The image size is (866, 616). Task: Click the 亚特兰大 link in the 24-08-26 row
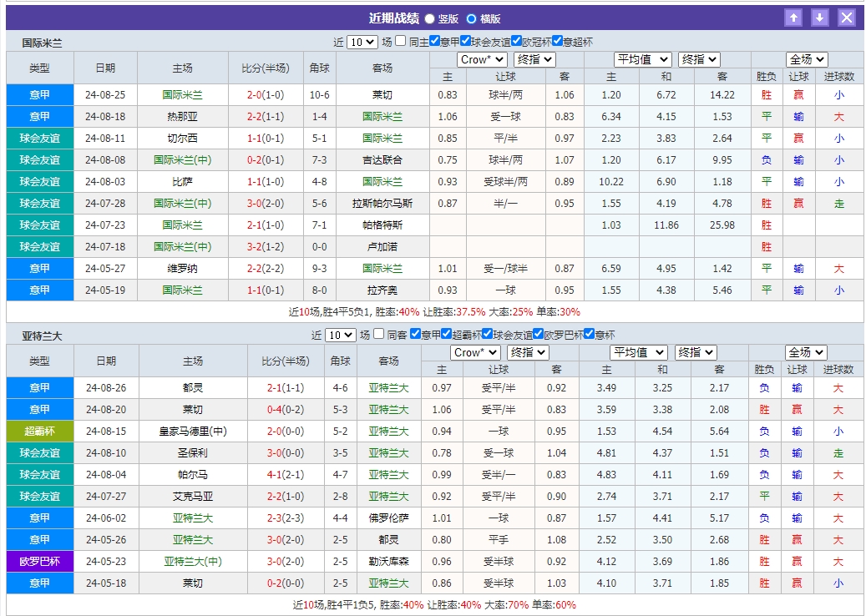pyautogui.click(x=387, y=387)
